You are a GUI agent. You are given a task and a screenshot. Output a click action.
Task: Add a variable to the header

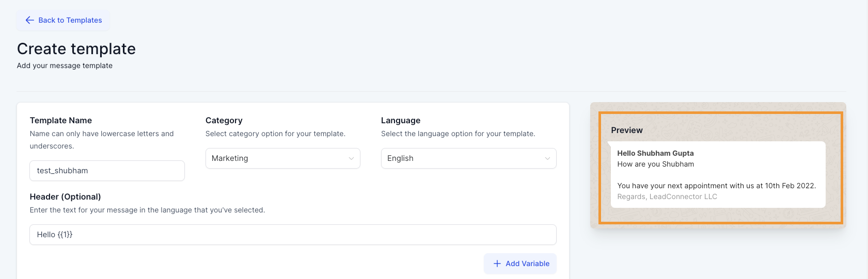520,264
